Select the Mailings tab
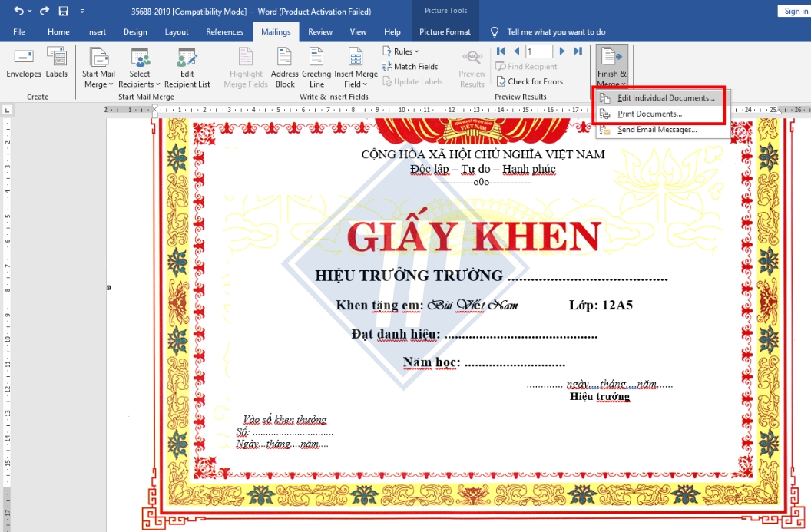Image resolution: width=811 pixels, height=532 pixels. point(276,32)
